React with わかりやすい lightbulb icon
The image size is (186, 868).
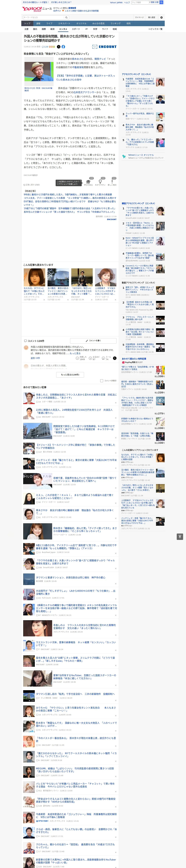pyautogui.click(x=100, y=182)
